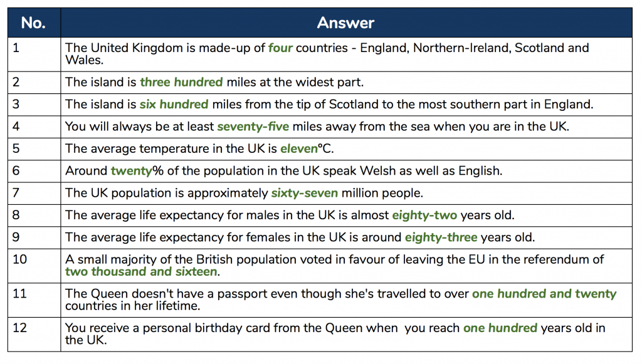Viewport: 642px width, 364px height.
Task: Select 'two thousand and sixteen' text
Action: 141,271
